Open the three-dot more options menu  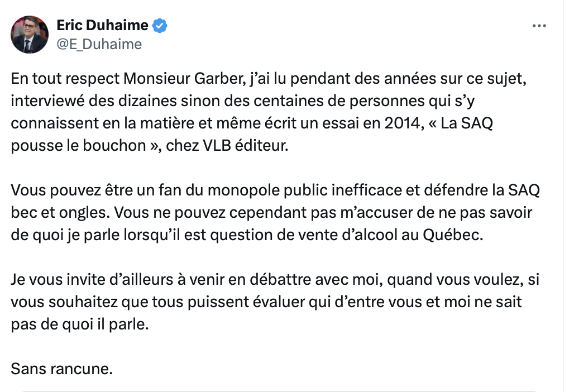coord(539,26)
